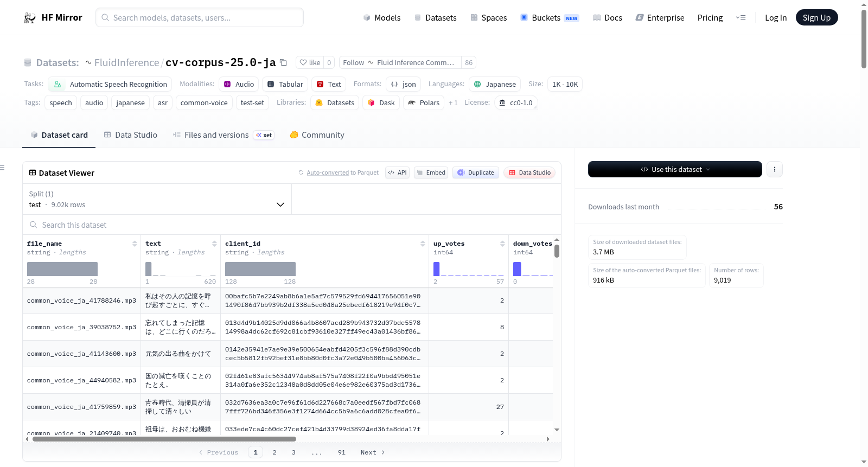This screenshot has width=868, height=467.
Task: Go to the Community tab
Action: (317, 135)
